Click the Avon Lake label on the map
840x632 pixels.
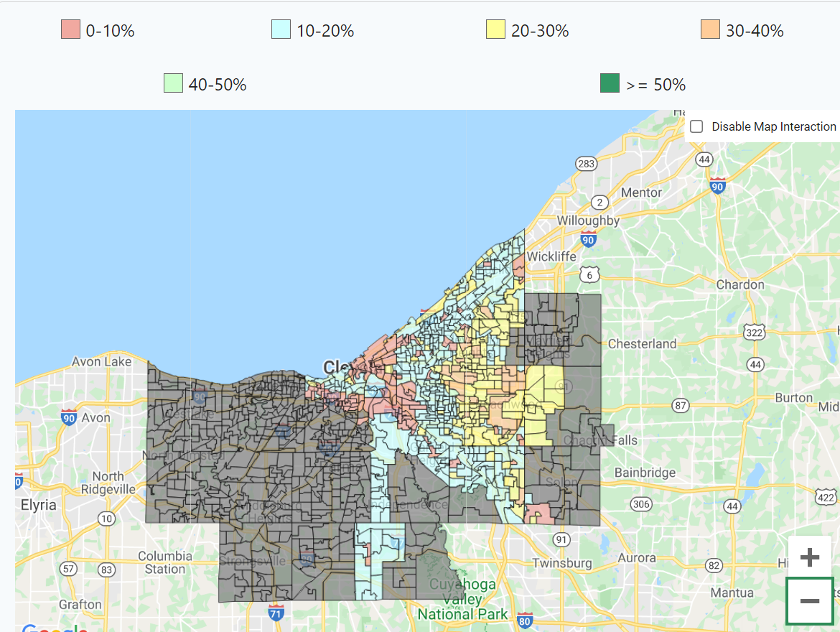pos(102,362)
